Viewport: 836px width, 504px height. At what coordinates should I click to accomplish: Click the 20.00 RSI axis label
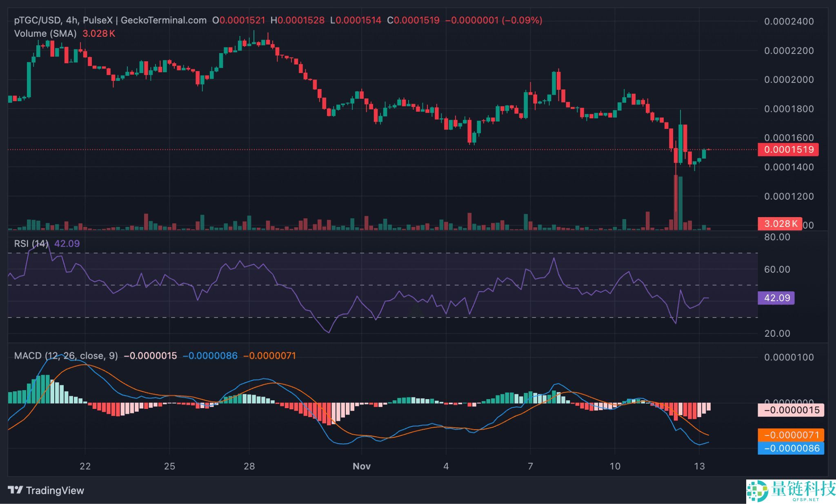(777, 333)
